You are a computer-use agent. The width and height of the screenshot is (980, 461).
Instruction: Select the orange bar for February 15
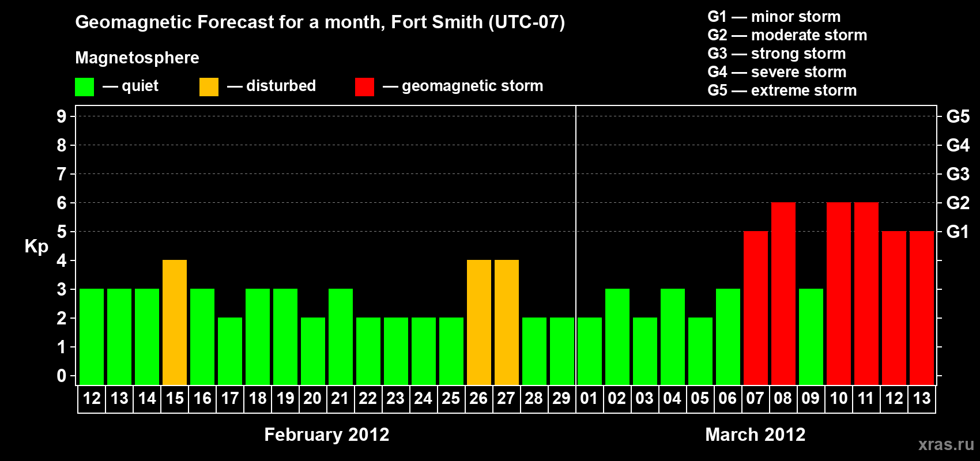(175, 322)
